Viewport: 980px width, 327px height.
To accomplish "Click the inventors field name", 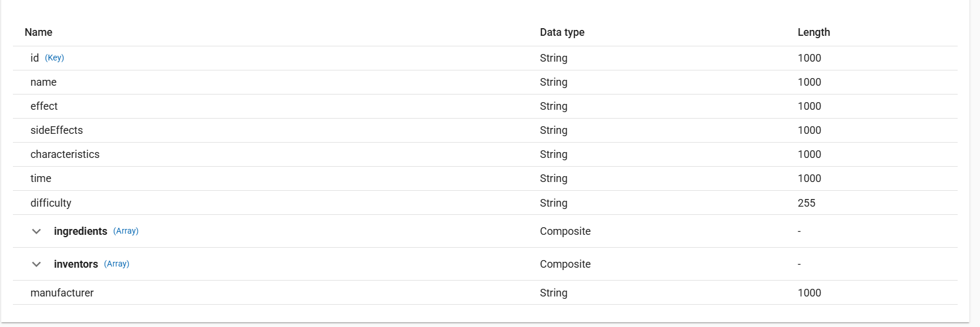I will pos(76,264).
